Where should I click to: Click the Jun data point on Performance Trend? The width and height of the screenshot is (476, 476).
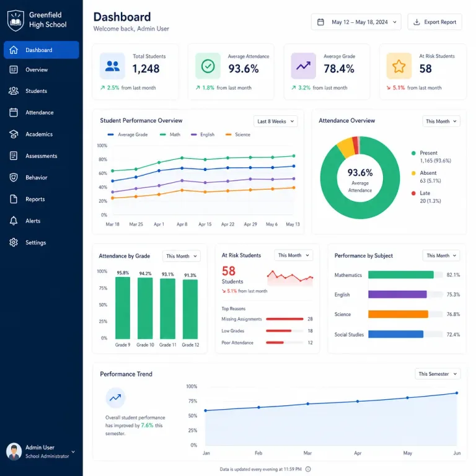(457, 393)
